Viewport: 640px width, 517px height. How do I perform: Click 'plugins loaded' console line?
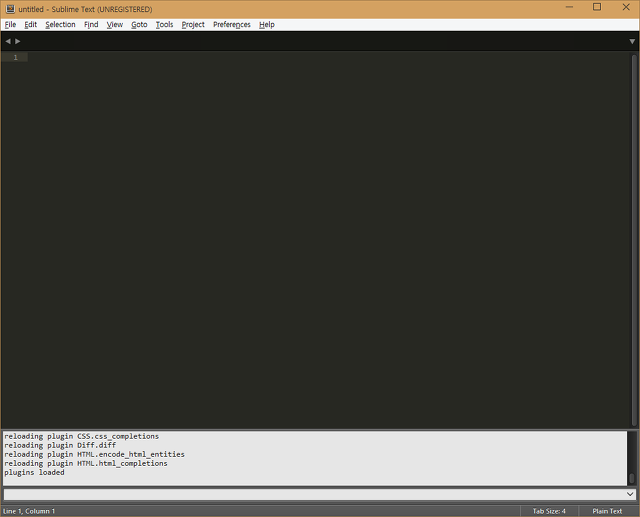[x=34, y=472]
